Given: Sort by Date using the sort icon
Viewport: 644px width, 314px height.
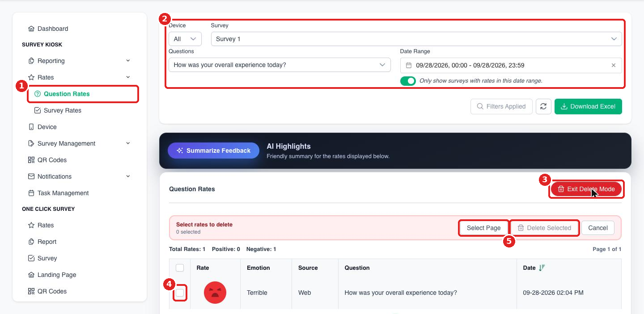Looking at the screenshot, I should click(x=542, y=268).
